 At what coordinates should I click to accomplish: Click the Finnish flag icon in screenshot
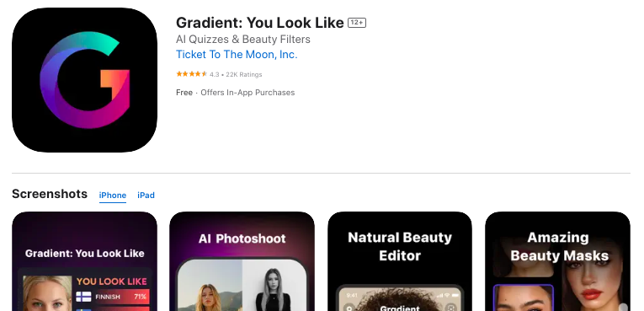pos(84,297)
